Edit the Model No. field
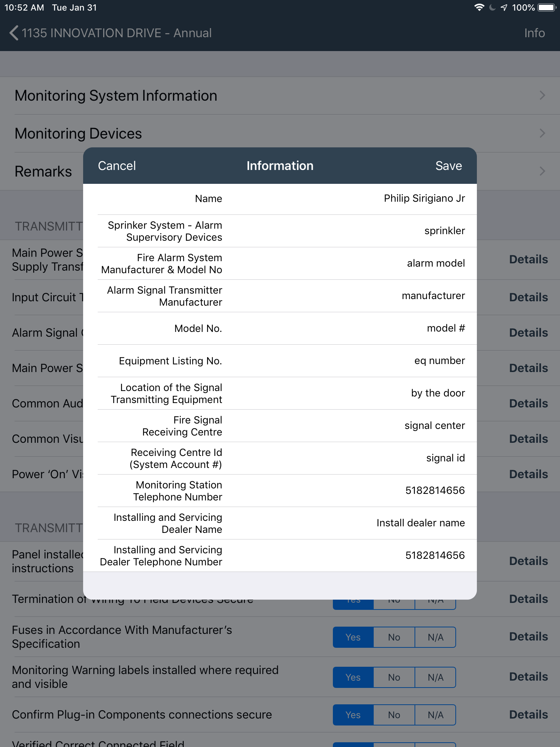 [x=445, y=328]
